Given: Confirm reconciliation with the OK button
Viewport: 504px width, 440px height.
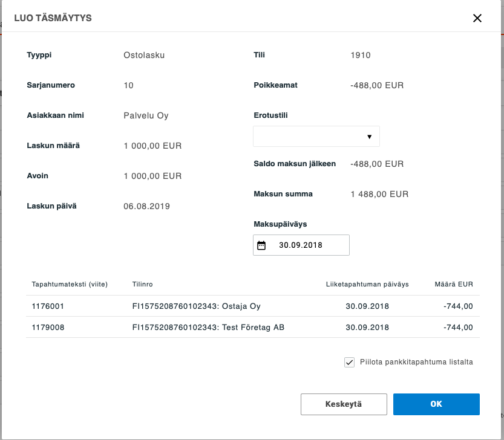Looking at the screenshot, I should click(436, 404).
